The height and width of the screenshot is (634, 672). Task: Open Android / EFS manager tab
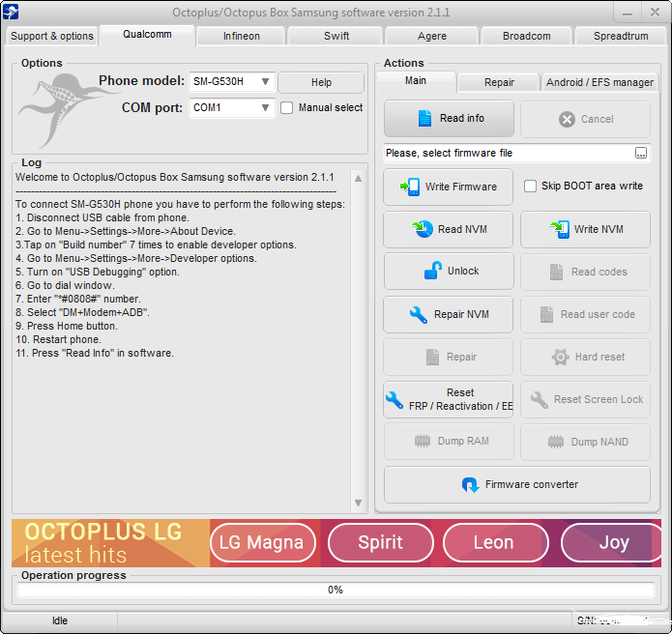pyautogui.click(x=599, y=82)
